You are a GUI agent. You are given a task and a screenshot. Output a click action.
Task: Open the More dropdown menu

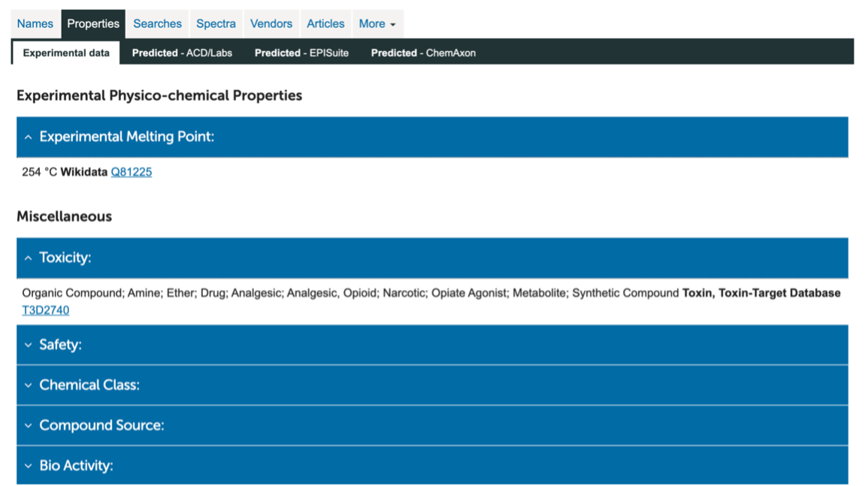pos(377,24)
